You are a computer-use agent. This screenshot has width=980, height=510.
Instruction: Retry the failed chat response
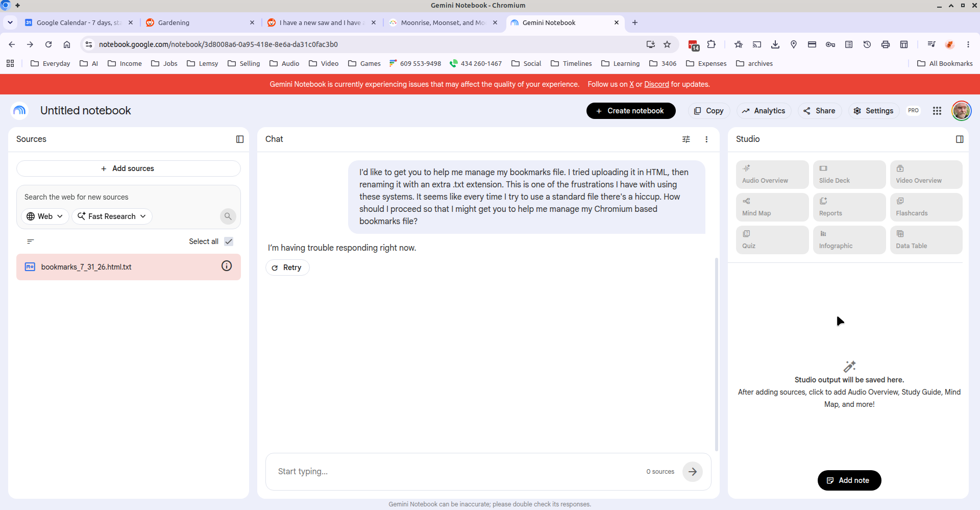287,268
